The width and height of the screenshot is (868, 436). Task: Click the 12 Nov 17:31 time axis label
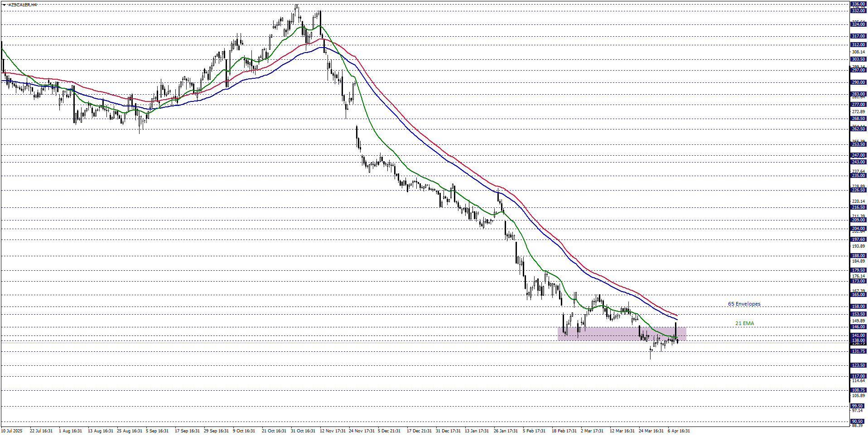pos(333,431)
